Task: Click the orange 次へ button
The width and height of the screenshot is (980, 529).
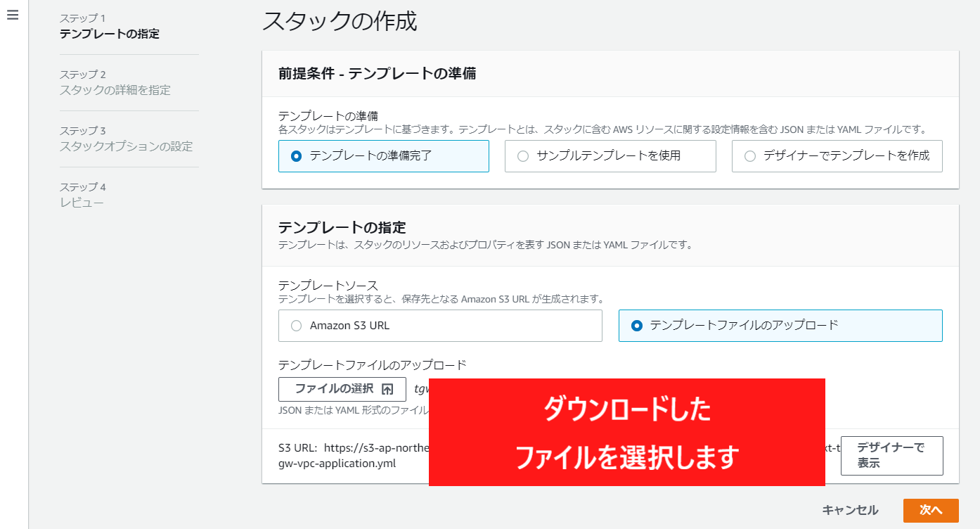Action: pyautogui.click(x=930, y=511)
